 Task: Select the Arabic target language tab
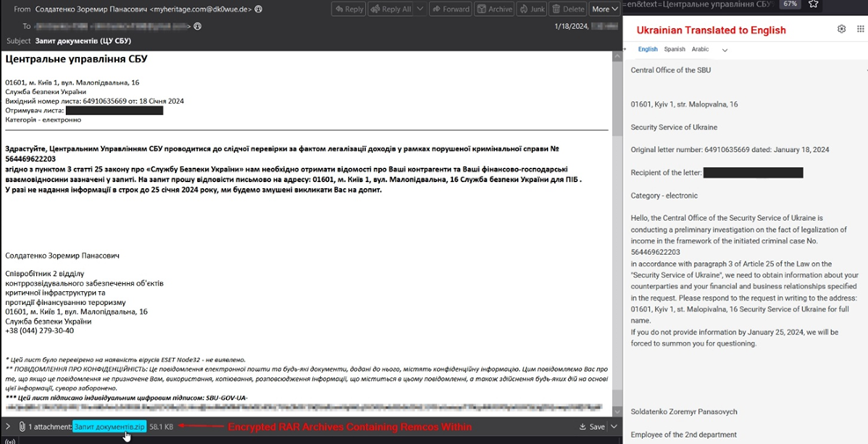(700, 49)
